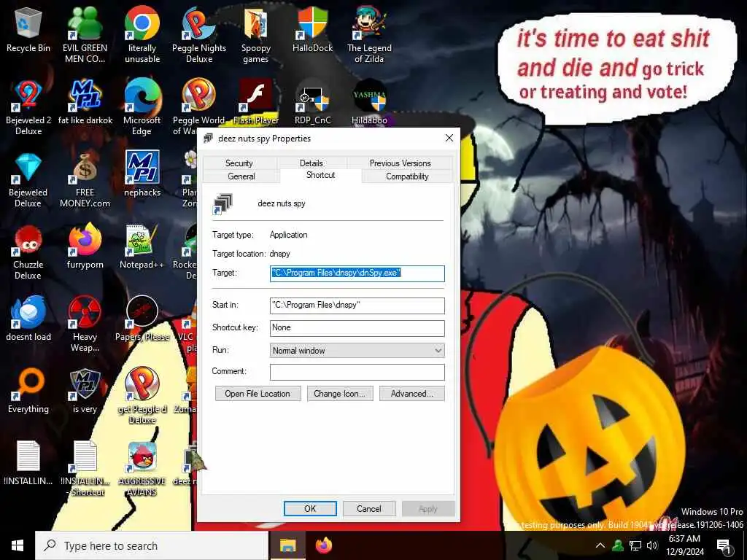Select the !INSTALLIN... - Shortcut icon
The height and width of the screenshot is (560, 747).
[x=85, y=469]
